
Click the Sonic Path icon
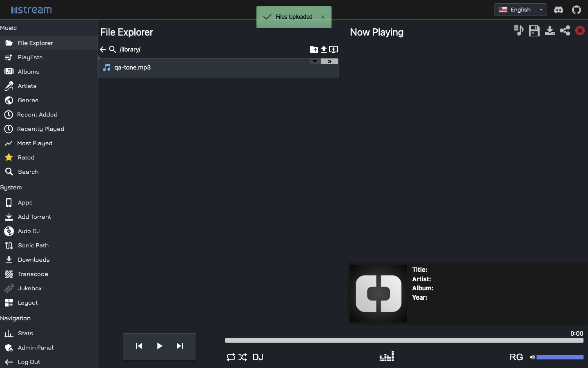pos(9,245)
